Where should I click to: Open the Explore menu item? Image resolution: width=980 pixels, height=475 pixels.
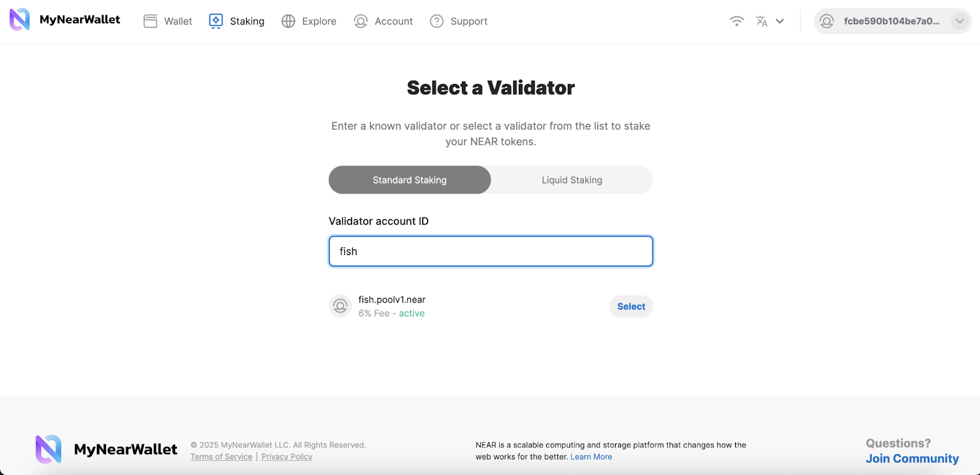click(x=318, y=21)
